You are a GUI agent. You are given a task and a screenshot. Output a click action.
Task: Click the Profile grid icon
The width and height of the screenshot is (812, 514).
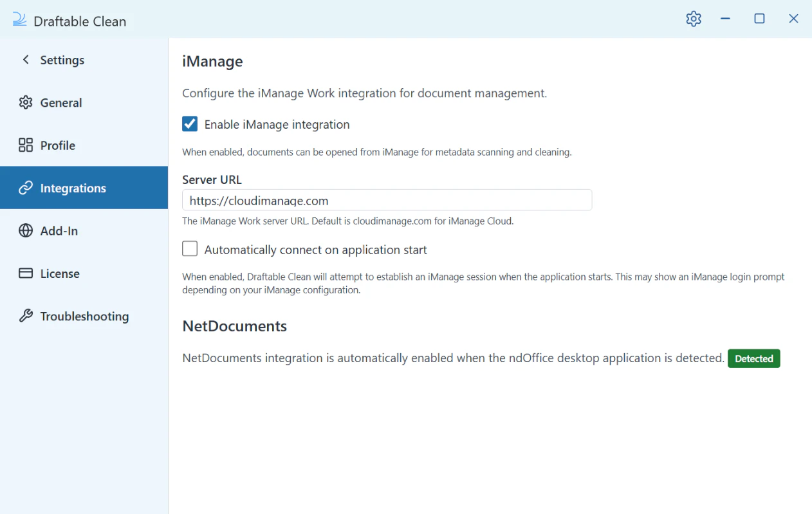[x=26, y=145]
